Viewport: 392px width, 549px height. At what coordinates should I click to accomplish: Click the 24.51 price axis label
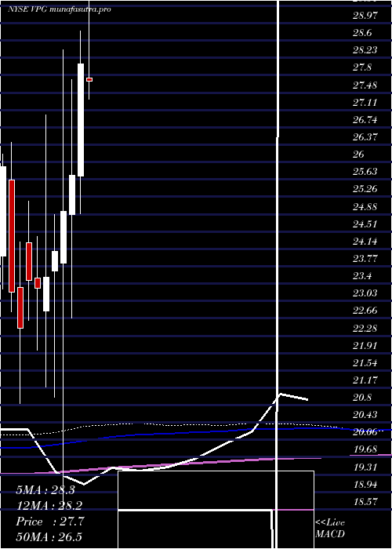point(365,224)
